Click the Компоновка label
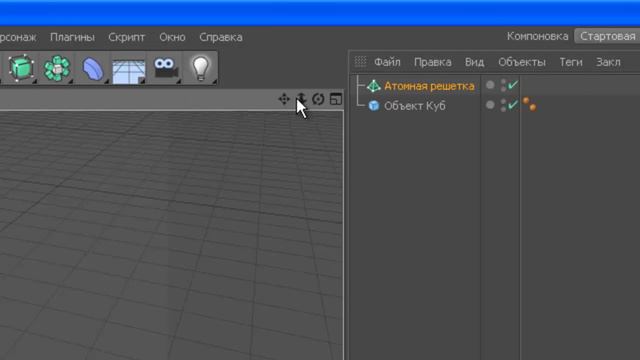640x360 pixels. tap(537, 36)
